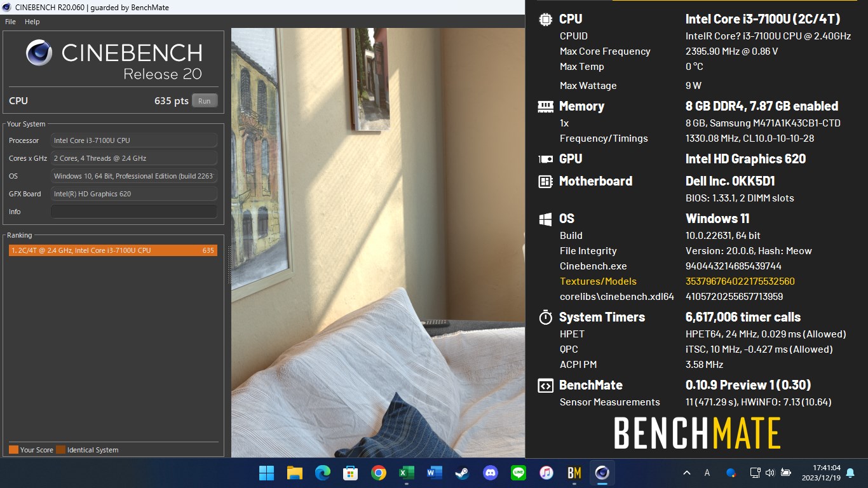Click the volume speaker tray icon
This screenshot has height=488, width=868.
pos(770,473)
